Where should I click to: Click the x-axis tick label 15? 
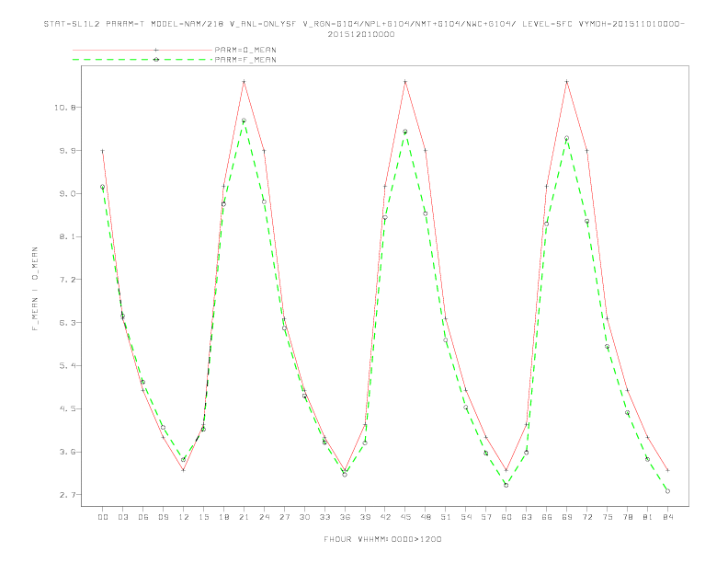tap(203, 517)
